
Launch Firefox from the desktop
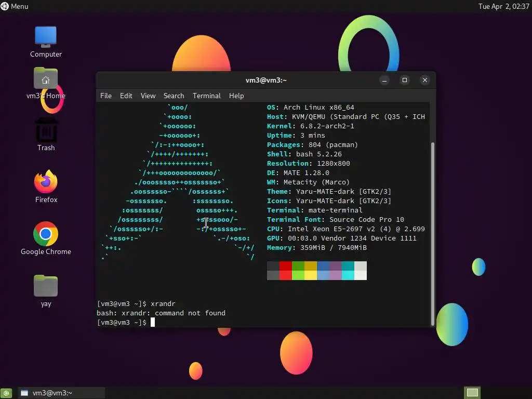point(46,187)
